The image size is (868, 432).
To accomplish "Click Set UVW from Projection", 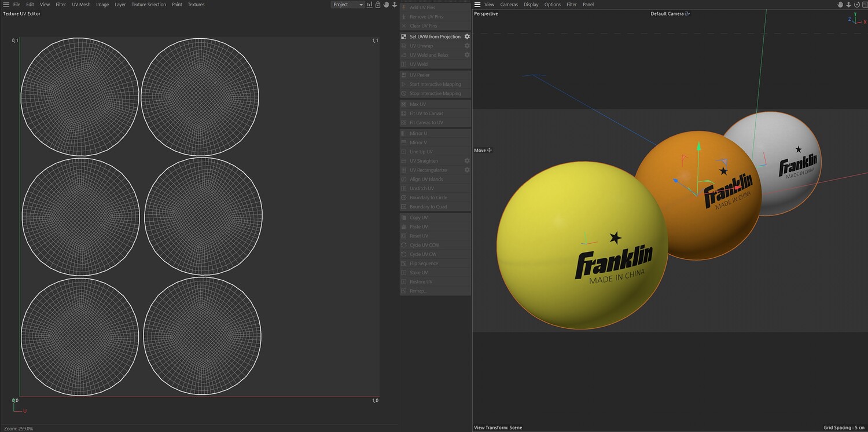I will [435, 36].
